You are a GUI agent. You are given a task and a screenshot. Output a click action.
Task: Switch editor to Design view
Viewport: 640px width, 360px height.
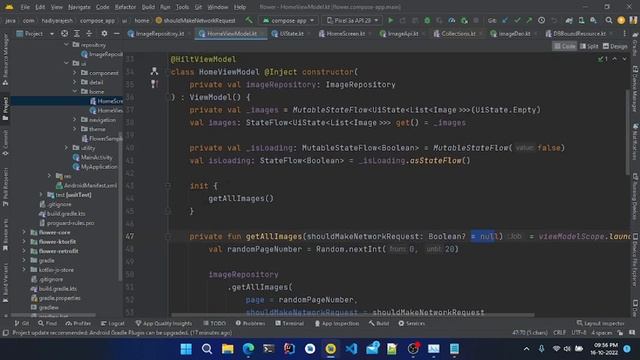pyautogui.click(x=615, y=46)
